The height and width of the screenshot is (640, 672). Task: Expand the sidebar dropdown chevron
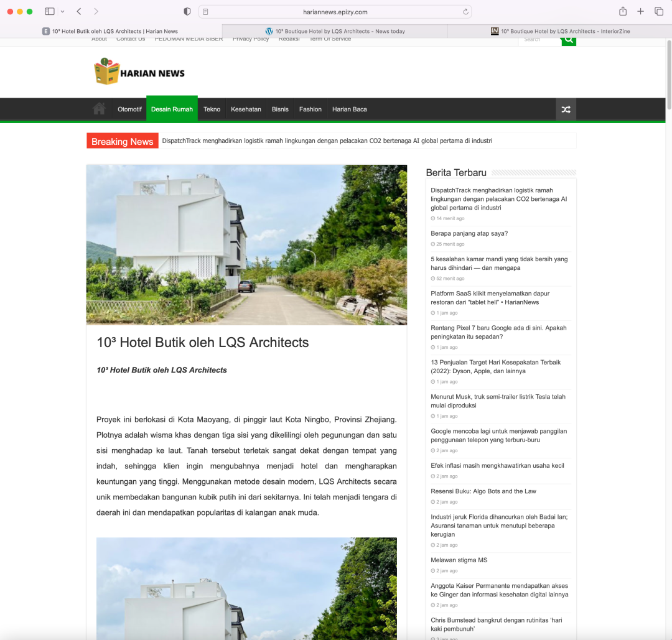coord(62,12)
